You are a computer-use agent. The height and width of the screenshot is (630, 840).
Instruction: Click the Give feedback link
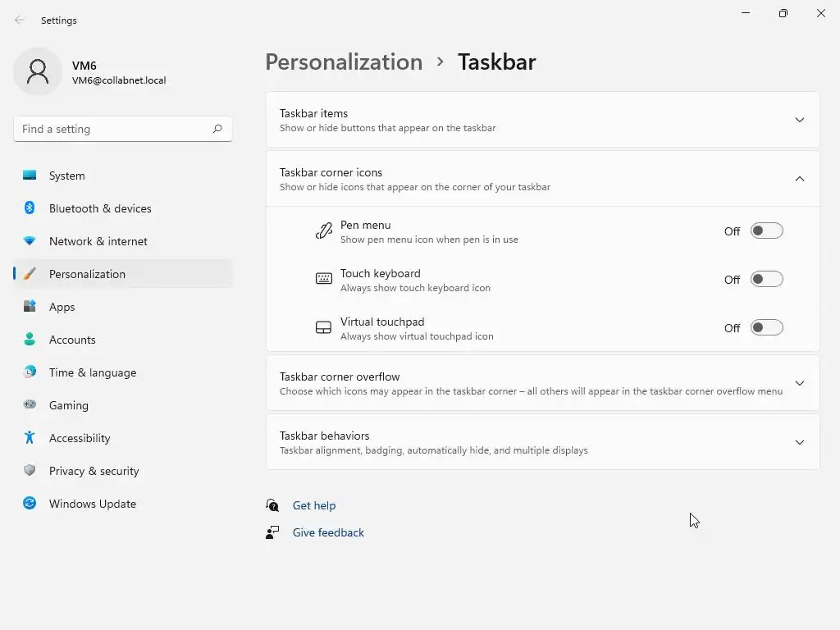(328, 532)
